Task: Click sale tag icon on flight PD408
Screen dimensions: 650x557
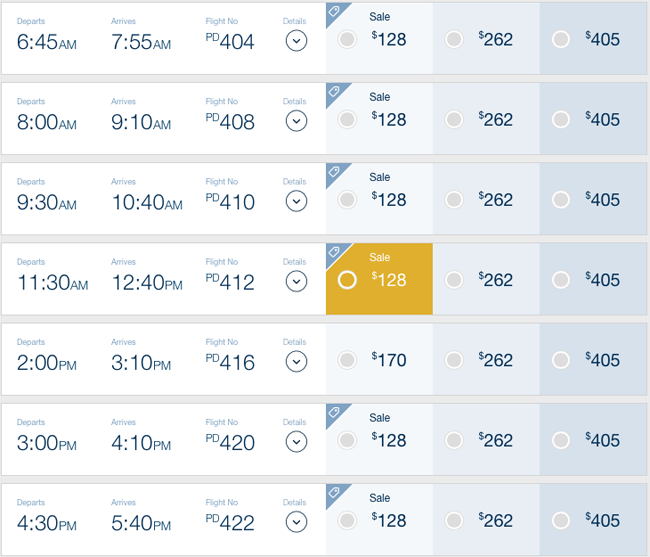Action: coord(334,91)
